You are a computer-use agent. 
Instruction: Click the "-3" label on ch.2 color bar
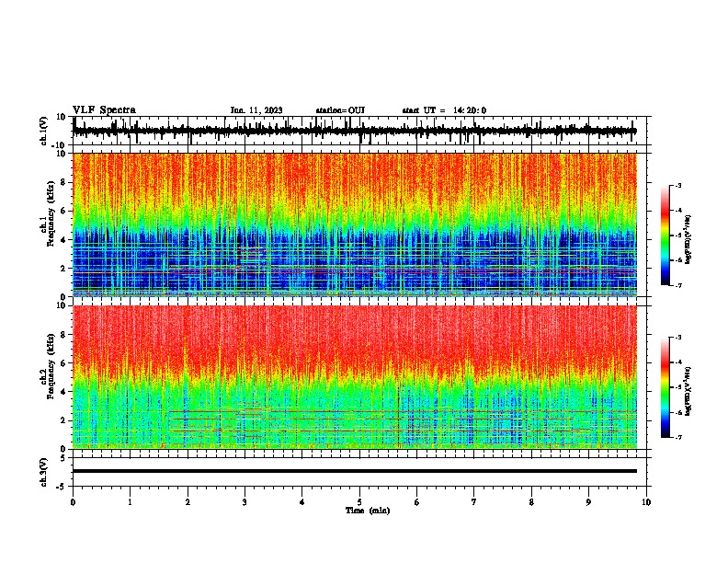coord(677,338)
